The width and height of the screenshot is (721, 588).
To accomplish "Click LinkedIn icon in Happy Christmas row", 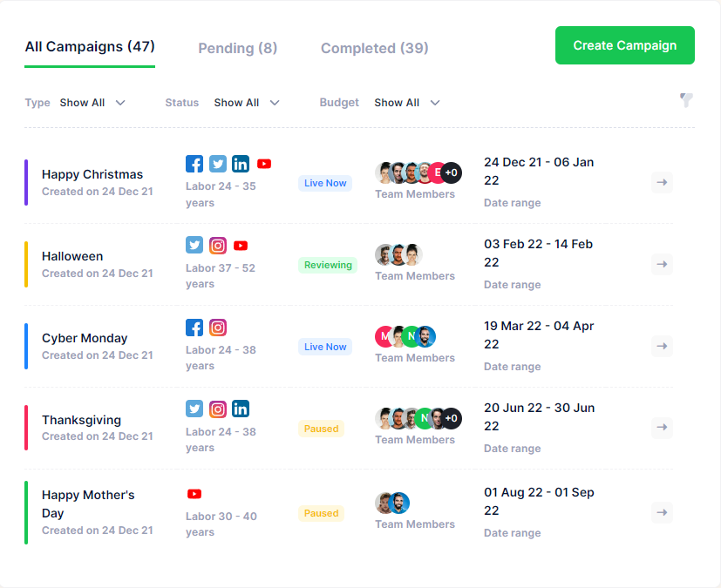I will pos(241,164).
